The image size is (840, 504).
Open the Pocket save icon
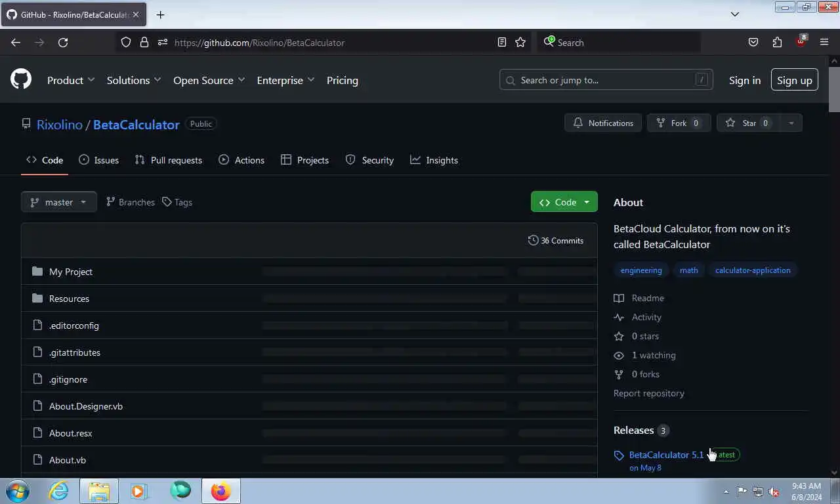click(753, 42)
